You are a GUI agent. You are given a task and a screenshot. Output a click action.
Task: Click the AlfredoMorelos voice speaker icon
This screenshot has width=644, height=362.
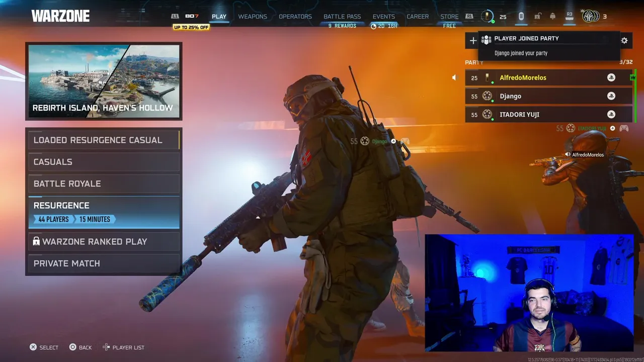click(568, 154)
